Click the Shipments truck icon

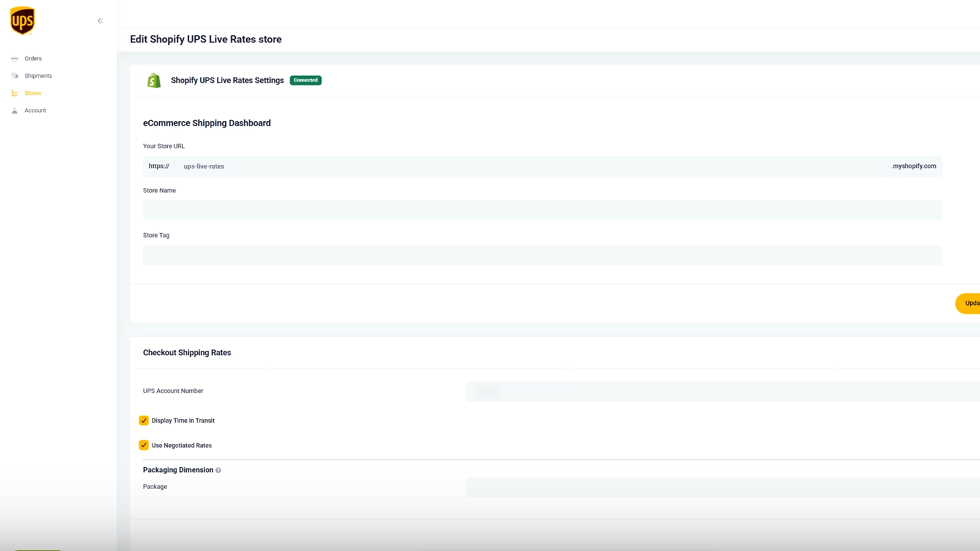15,76
